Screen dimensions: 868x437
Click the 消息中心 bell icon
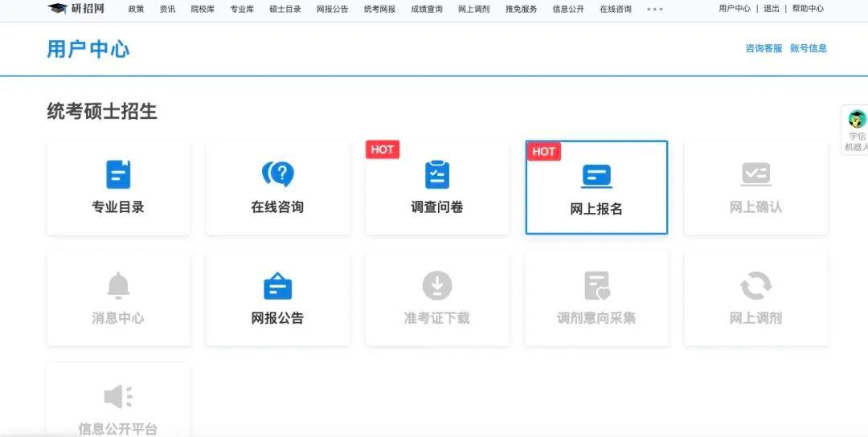[118, 285]
